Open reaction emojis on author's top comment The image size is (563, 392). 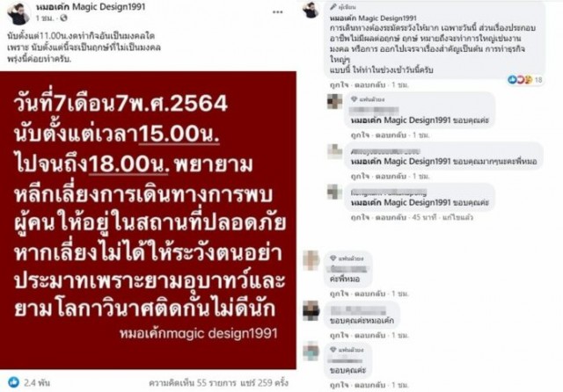pos(520,80)
